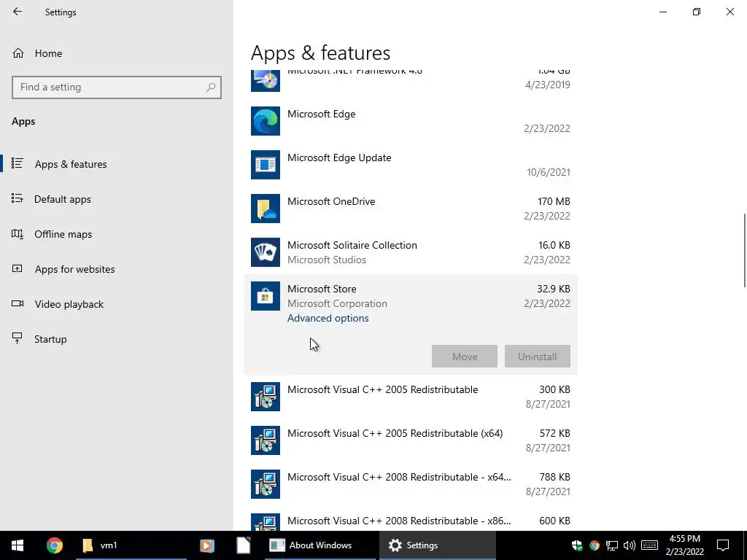Click the Uninstall button

538,357
